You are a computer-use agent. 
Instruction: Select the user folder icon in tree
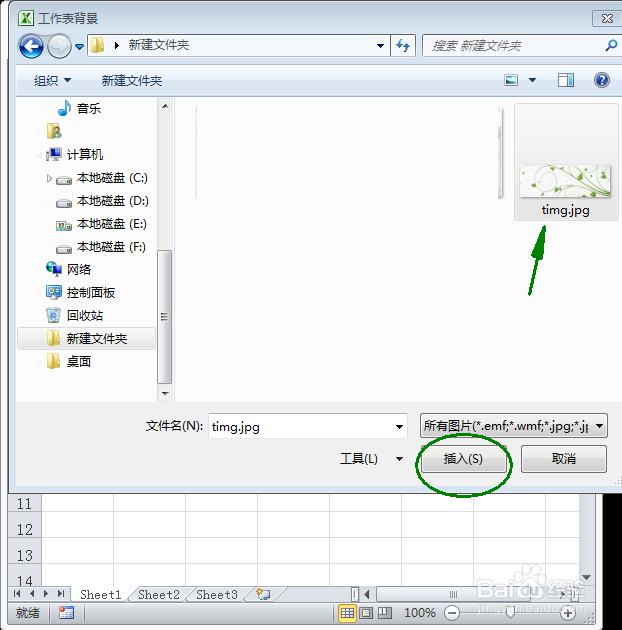(54, 131)
